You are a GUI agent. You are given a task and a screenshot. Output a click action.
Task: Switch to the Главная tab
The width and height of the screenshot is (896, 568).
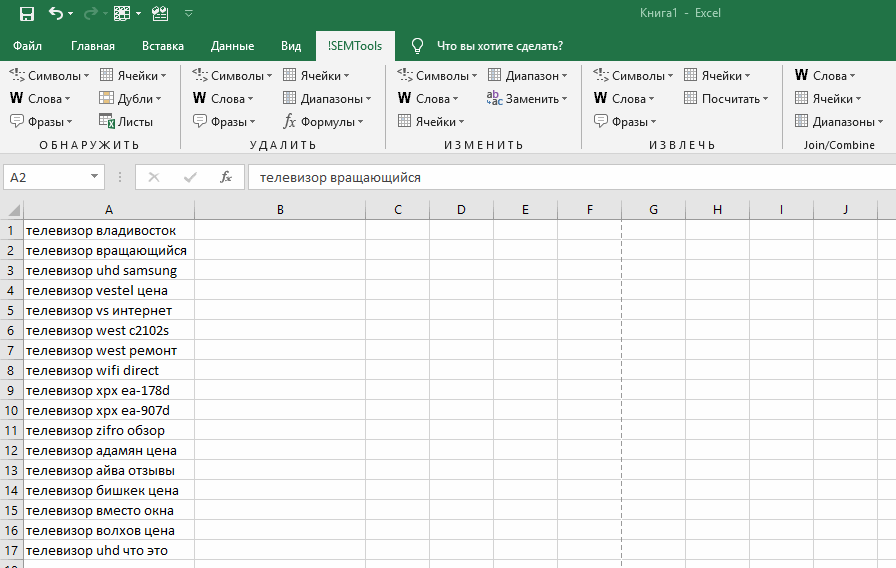pyautogui.click(x=93, y=46)
